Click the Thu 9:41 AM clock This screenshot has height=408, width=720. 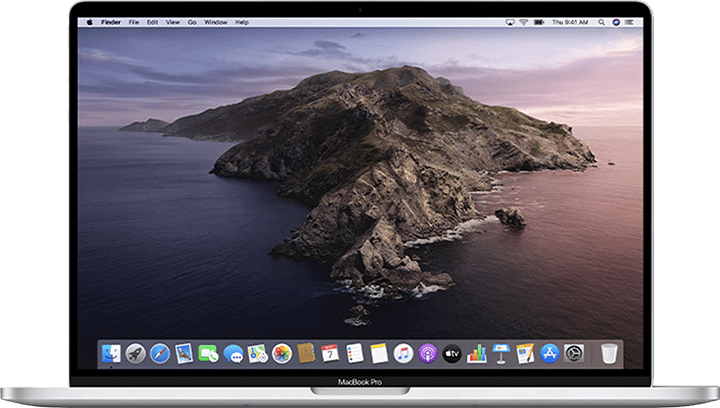click(570, 22)
